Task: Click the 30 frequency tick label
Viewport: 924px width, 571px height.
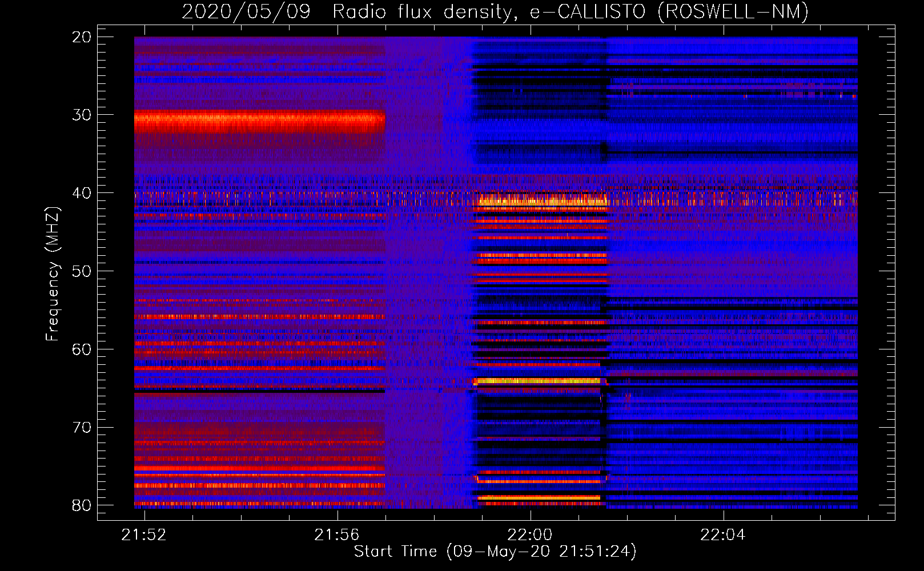Action: (x=82, y=115)
